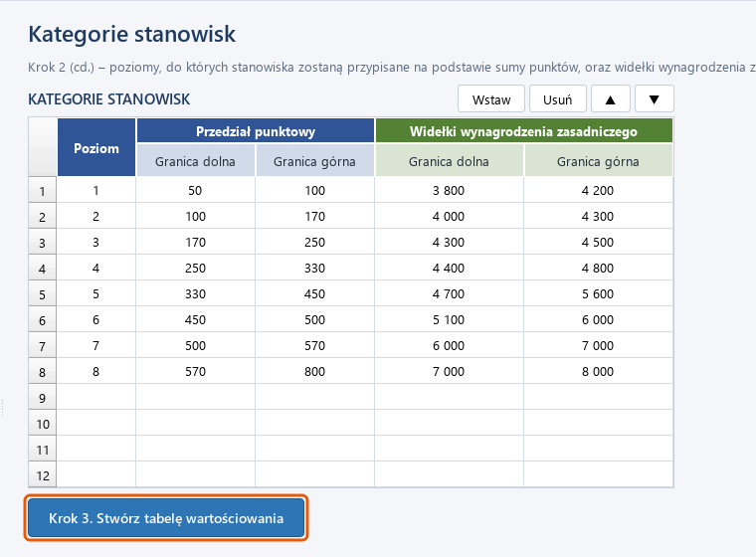This screenshot has height=557, width=756.
Task: Select salary lower bound cell 3 800
Action: pyautogui.click(x=449, y=191)
